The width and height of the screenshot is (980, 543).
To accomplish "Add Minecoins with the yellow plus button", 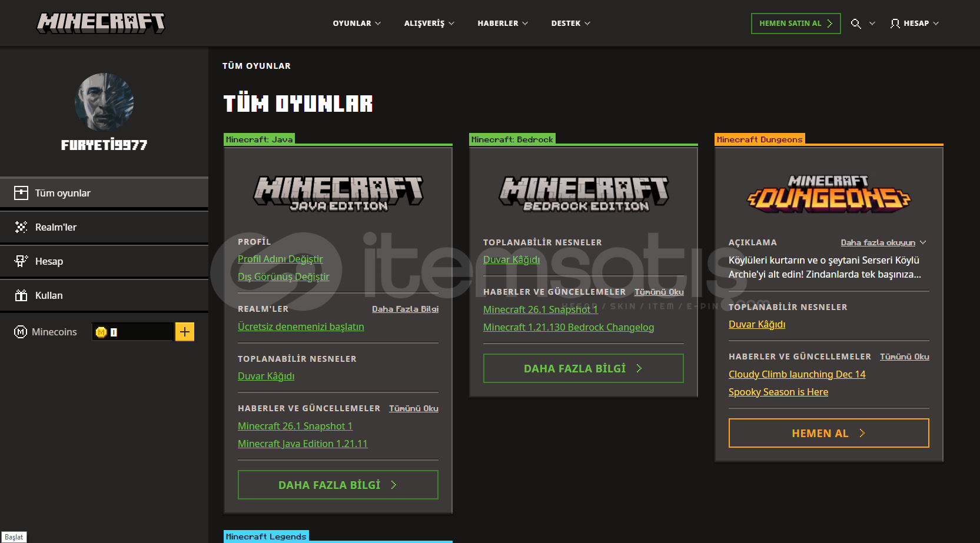I will click(185, 332).
